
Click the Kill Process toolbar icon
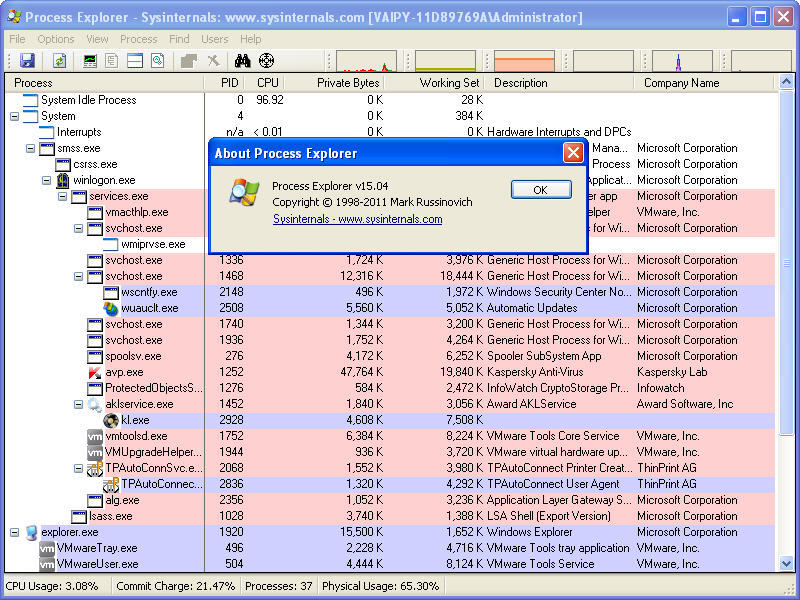pyautogui.click(x=214, y=61)
